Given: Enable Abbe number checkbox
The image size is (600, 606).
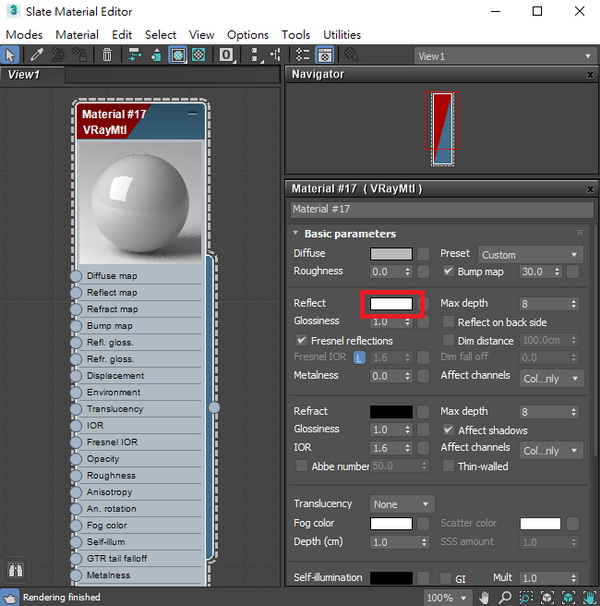Looking at the screenshot, I should [301, 466].
